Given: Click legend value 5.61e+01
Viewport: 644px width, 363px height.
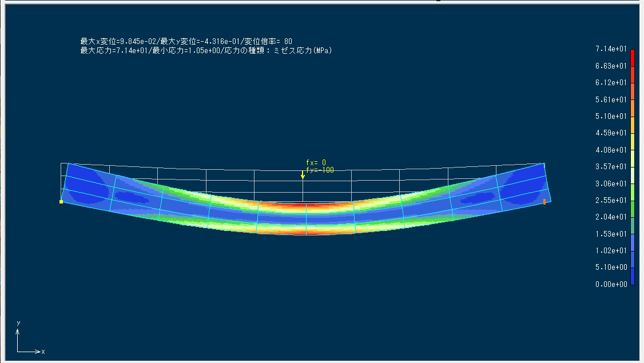Looking at the screenshot, I should click(x=611, y=99).
